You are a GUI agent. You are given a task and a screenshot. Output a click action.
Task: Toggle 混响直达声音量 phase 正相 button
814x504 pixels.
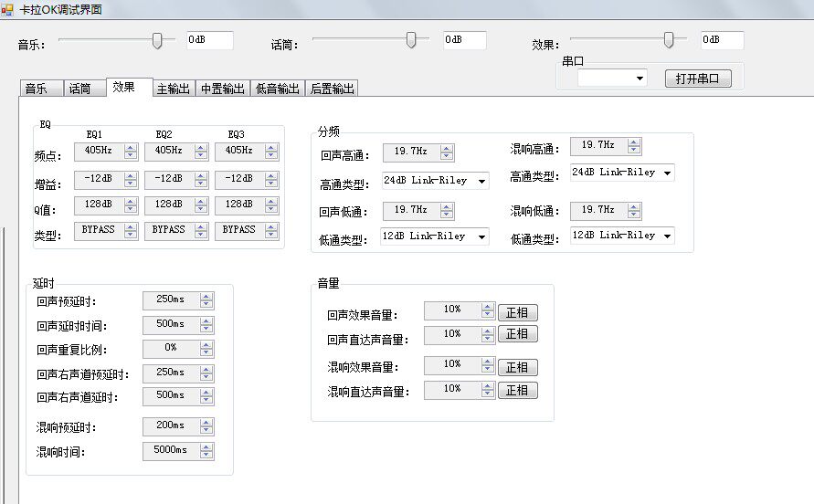click(x=518, y=391)
